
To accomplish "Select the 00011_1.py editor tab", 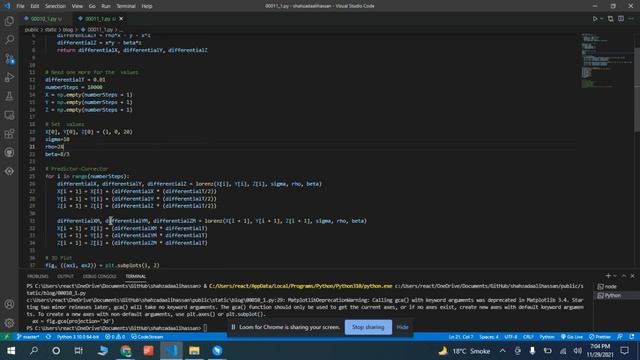I will tap(97, 19).
